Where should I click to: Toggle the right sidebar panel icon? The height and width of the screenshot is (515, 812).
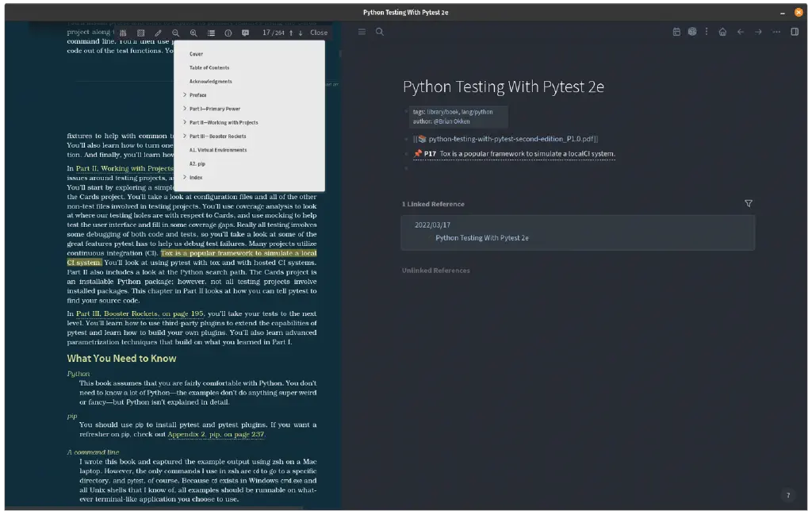coord(795,32)
